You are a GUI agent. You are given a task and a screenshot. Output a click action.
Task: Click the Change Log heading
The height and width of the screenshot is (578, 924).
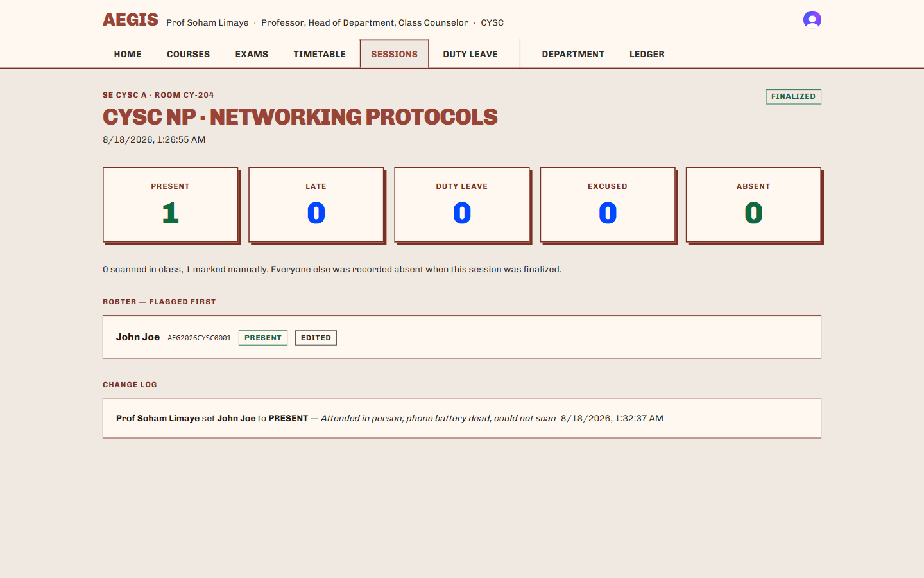coord(130,385)
